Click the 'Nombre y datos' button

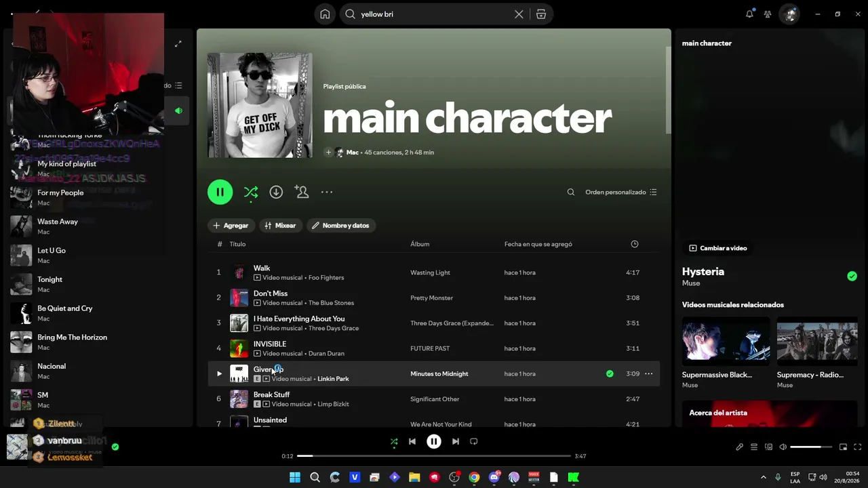[x=341, y=226]
